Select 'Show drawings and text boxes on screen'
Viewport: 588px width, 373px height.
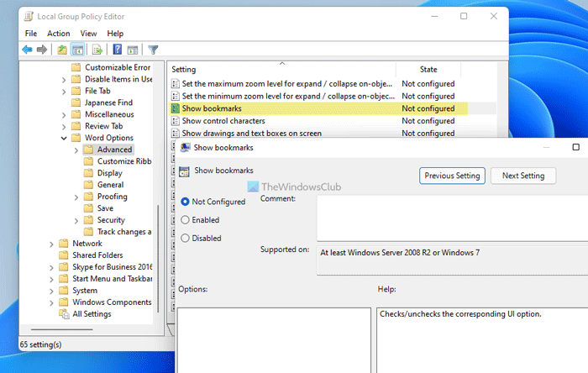pos(252,134)
